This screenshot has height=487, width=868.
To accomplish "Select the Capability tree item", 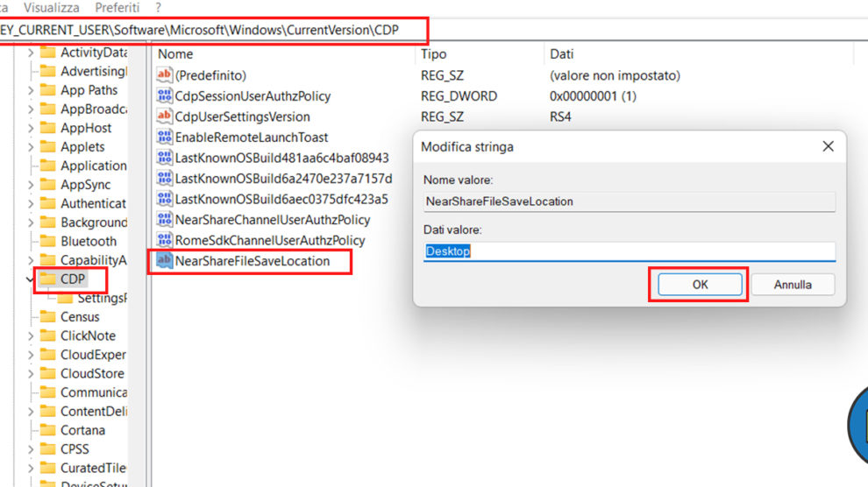I will pos(94,260).
